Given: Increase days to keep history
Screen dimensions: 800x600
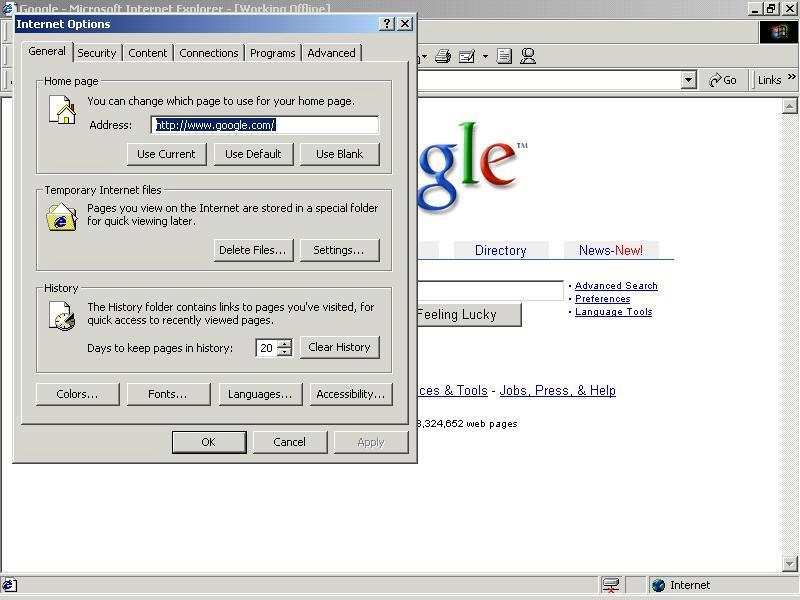Looking at the screenshot, I should point(286,343).
